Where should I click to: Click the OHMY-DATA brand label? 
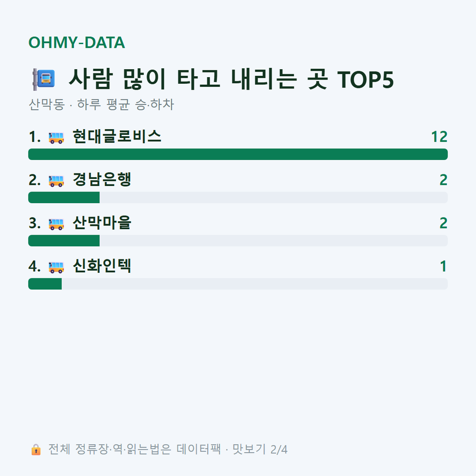coord(77,42)
